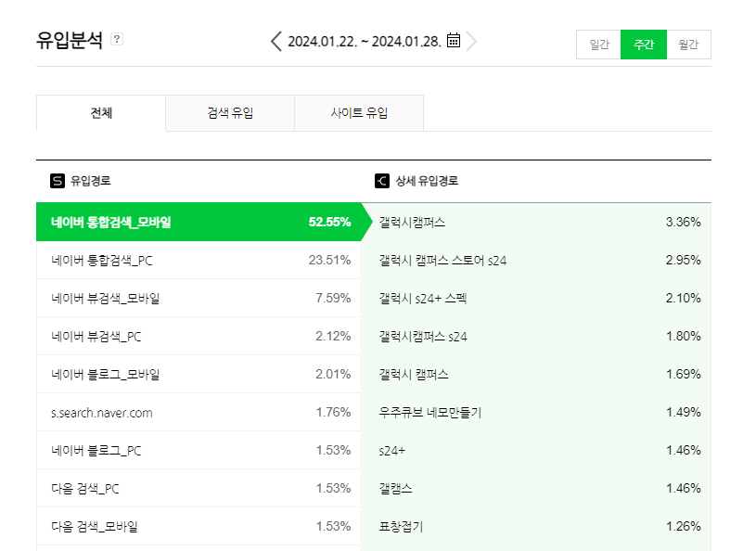Open the help question-mark icon beside 유입분석

click(117, 39)
